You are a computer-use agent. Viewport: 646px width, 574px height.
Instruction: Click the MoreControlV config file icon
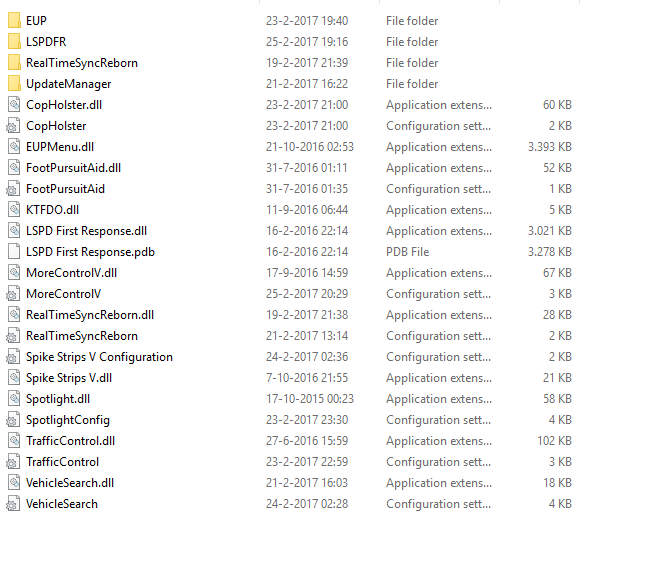tap(13, 294)
